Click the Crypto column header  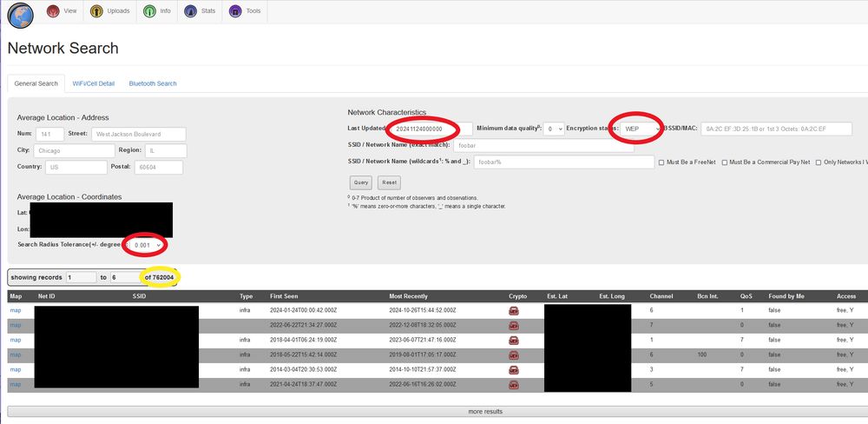click(x=517, y=296)
